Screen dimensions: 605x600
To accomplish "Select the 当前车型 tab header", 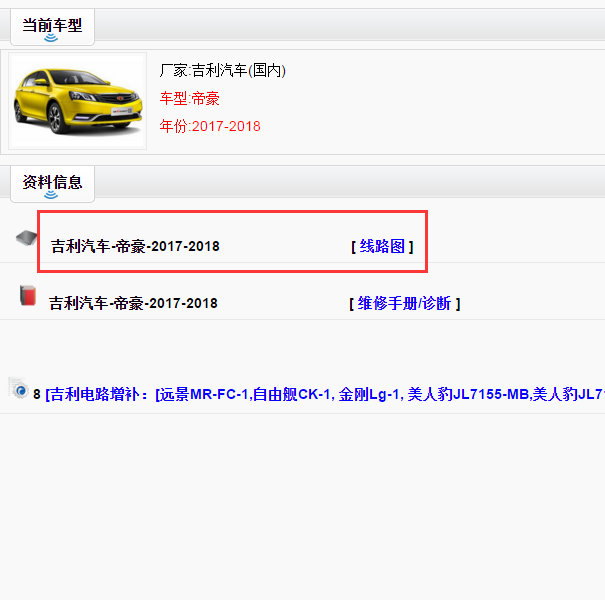I will coord(52,27).
